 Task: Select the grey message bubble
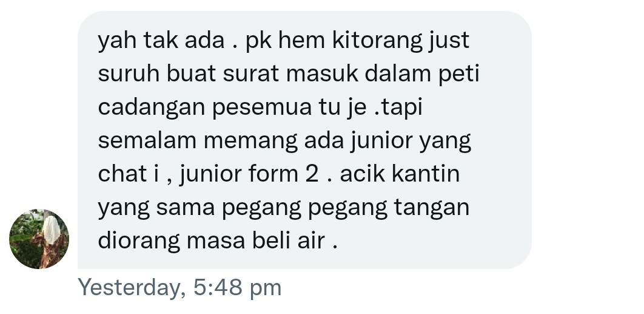(304, 140)
